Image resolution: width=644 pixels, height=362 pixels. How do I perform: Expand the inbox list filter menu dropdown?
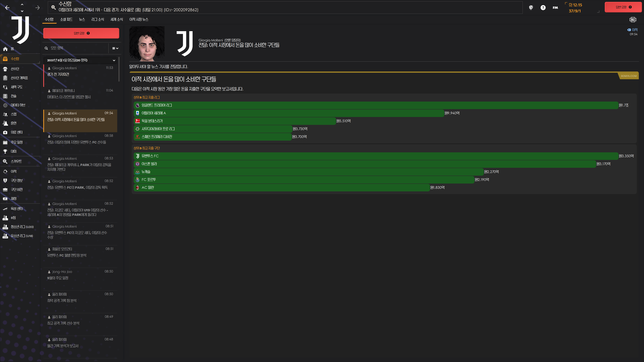[x=115, y=48]
